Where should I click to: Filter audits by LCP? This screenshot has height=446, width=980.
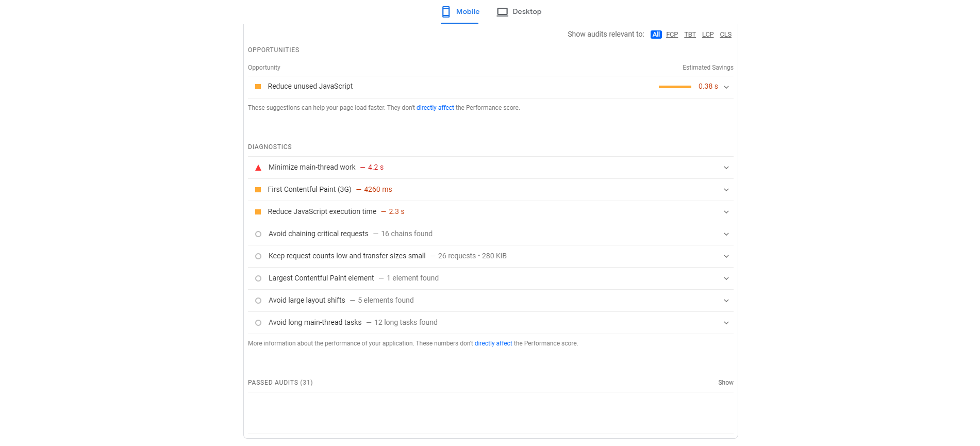coord(708,35)
